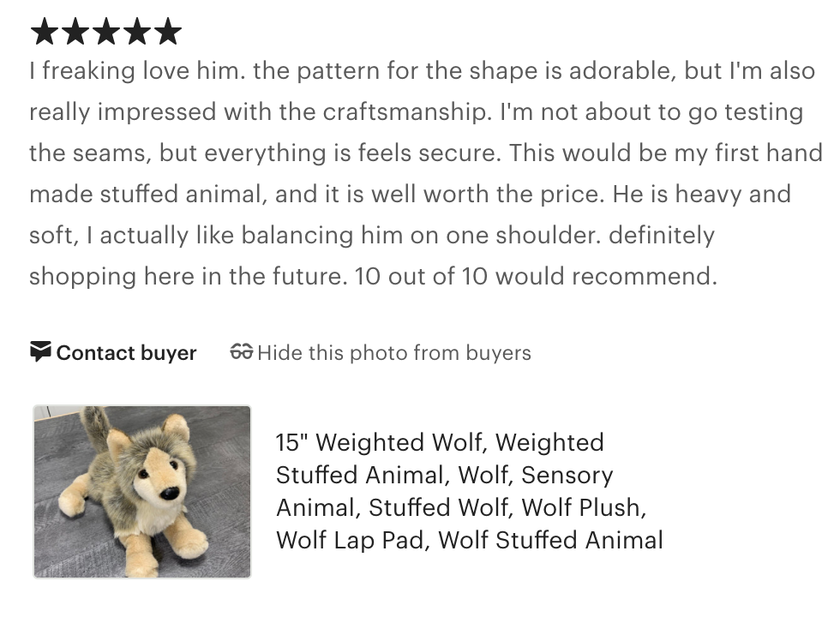This screenshot has height=617, width=840.
Task: Click the second rating star
Action: tap(75, 33)
